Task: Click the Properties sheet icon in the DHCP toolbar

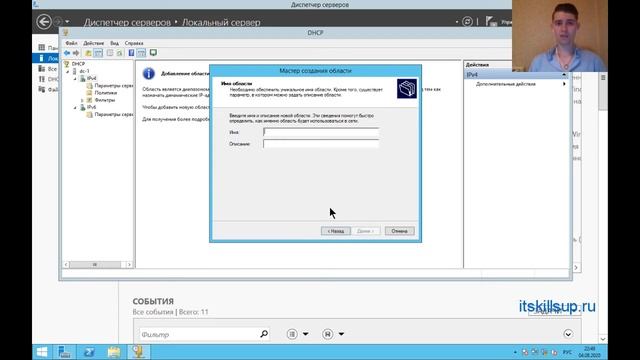Action: click(110, 53)
